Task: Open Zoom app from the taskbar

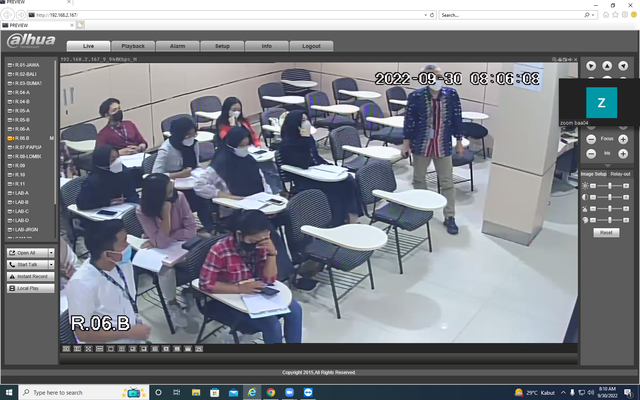Action: [289, 392]
